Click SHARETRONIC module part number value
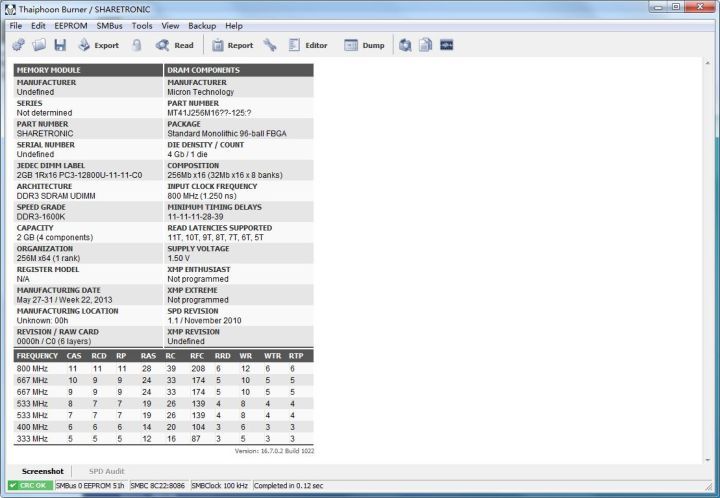This screenshot has width=720, height=498. 45,134
